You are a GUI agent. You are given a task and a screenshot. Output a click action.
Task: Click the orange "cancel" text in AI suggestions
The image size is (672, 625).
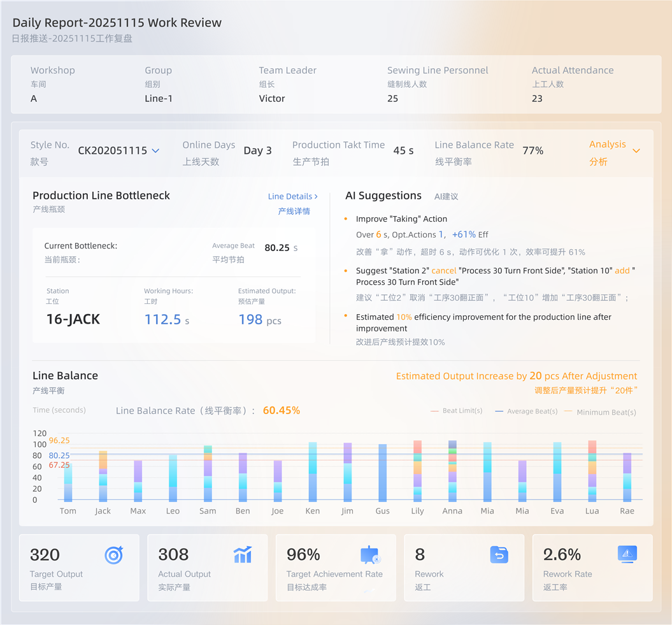tap(444, 271)
